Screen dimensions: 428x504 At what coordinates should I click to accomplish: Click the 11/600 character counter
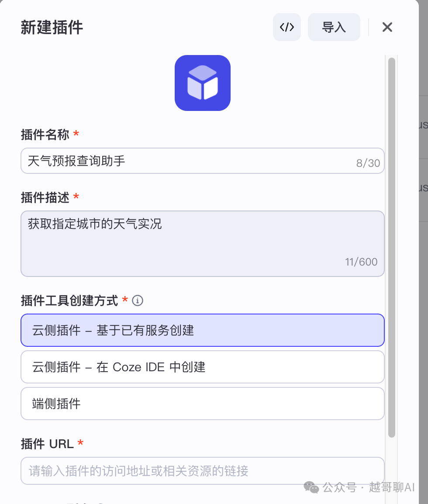[x=361, y=262]
